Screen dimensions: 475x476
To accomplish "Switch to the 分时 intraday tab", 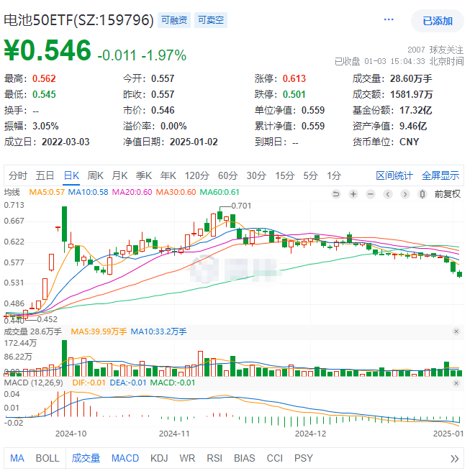I will point(18,175).
